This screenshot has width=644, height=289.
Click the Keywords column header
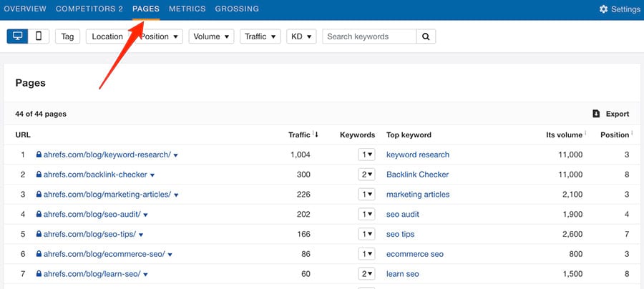[x=357, y=134]
